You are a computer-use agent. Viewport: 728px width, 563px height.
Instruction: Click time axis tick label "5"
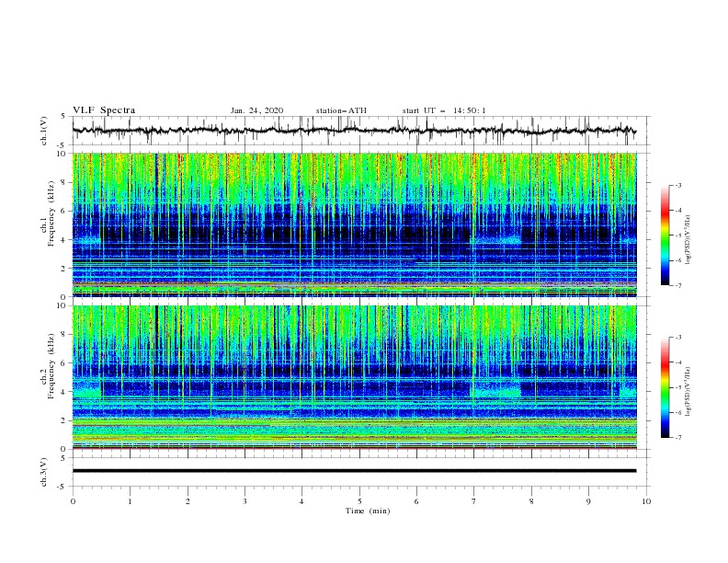(359, 501)
